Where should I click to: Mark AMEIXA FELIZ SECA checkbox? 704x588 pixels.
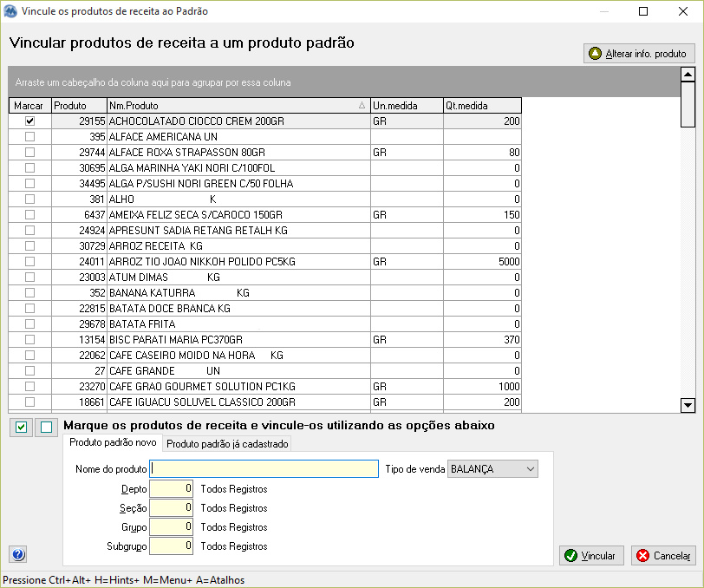coord(29,215)
